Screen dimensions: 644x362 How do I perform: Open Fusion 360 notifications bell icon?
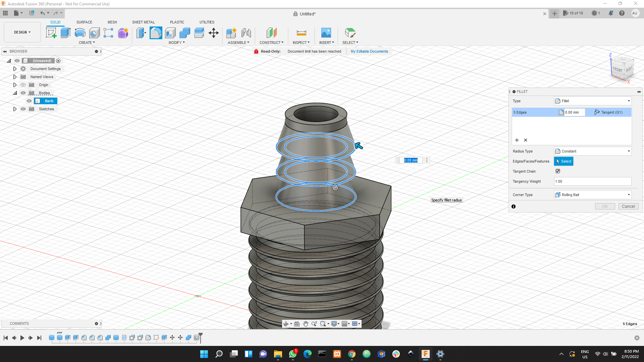click(610, 13)
